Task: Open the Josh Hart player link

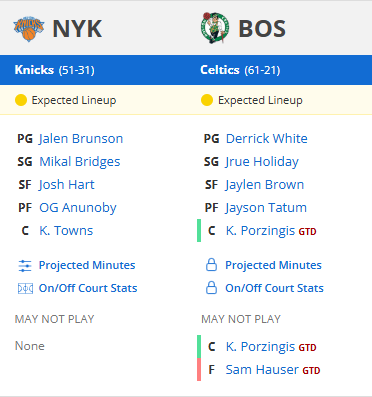Action: point(67,185)
